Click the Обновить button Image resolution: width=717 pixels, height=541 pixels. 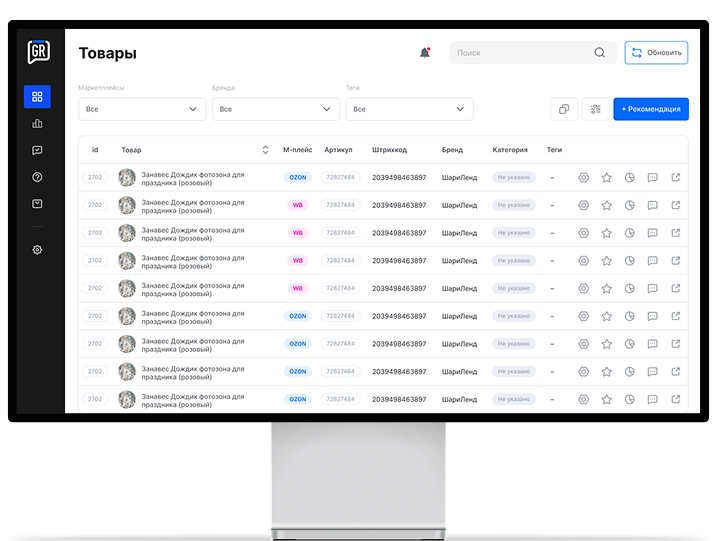[656, 53]
